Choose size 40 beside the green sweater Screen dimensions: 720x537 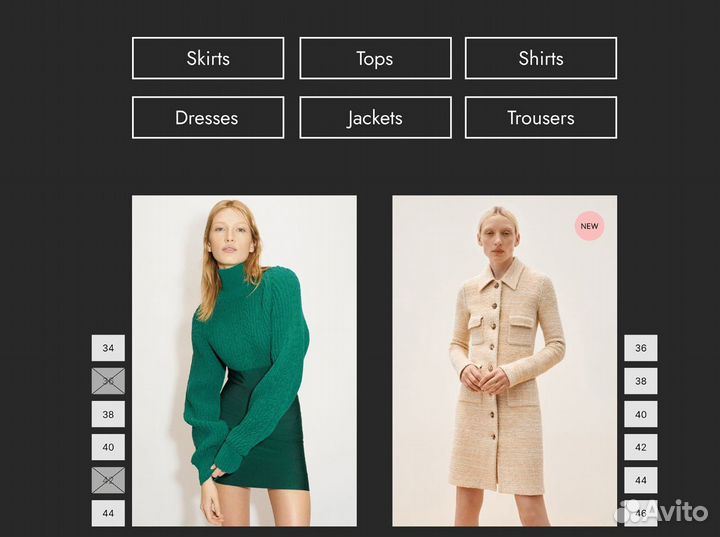point(108,447)
